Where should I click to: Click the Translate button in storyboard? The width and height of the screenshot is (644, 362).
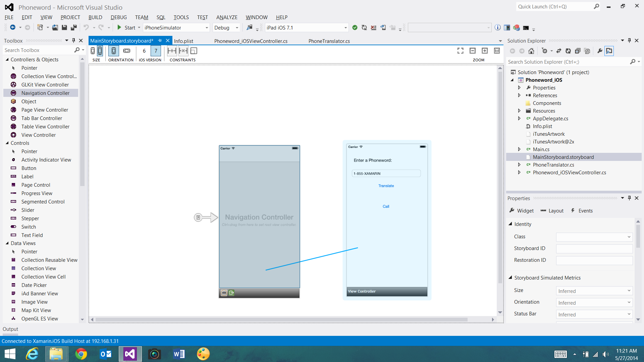click(x=386, y=186)
